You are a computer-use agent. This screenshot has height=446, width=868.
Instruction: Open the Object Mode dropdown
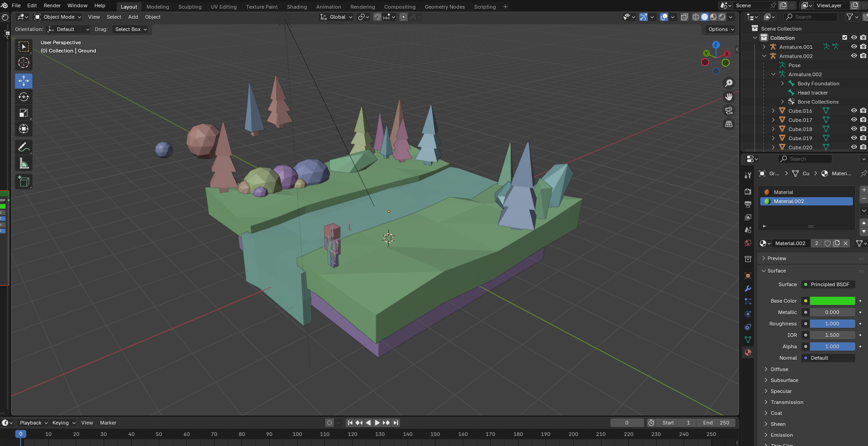pos(58,17)
